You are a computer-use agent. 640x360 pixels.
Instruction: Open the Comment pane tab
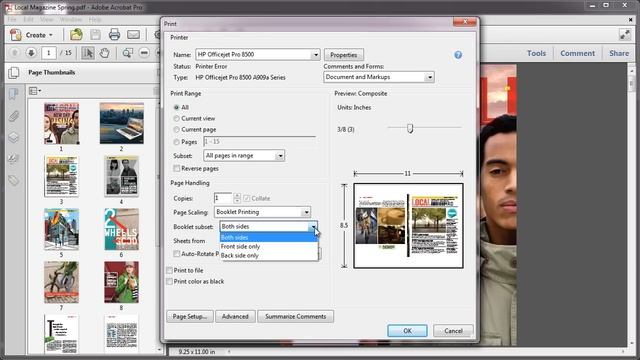[x=577, y=53]
